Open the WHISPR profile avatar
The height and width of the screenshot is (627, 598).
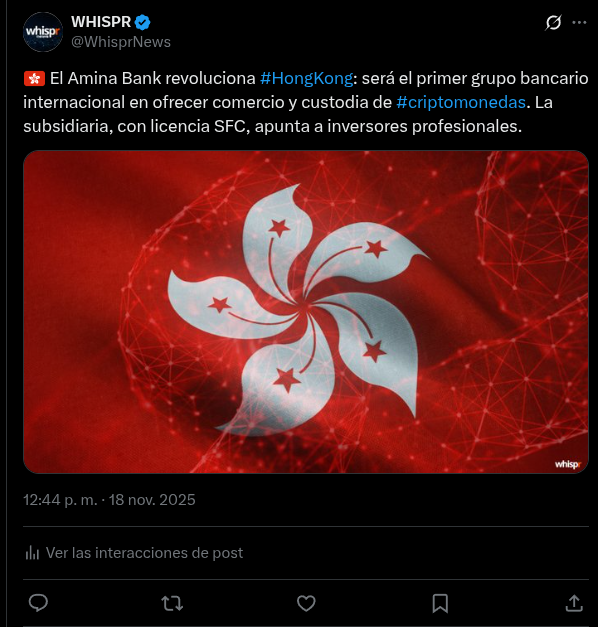(43, 32)
